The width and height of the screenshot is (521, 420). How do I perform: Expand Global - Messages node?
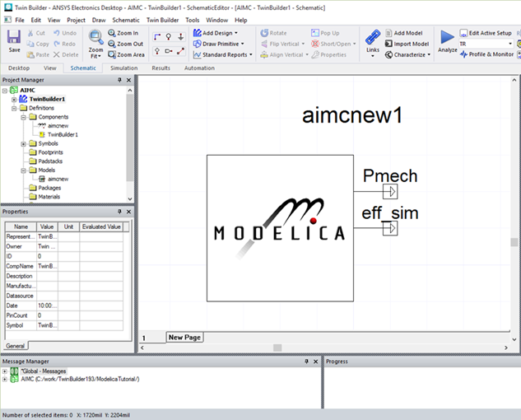click(5, 371)
